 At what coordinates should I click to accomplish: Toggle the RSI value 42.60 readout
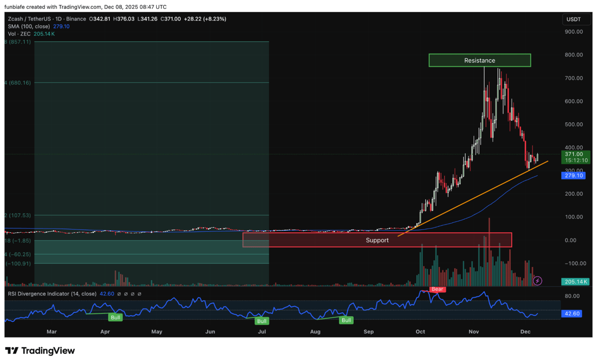point(106,294)
